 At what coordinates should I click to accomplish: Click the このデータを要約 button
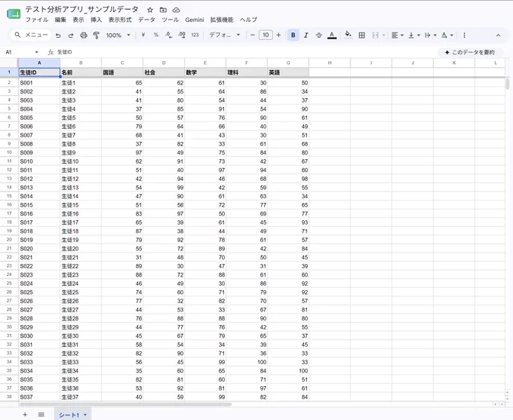pos(470,52)
